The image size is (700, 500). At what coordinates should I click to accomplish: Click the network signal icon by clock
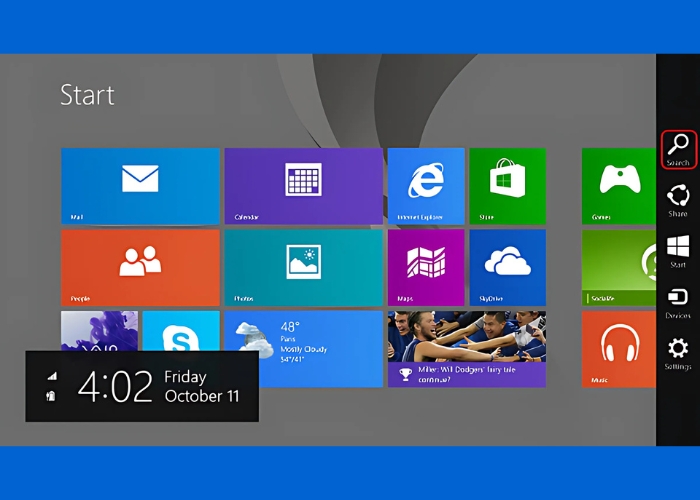pos(52,376)
